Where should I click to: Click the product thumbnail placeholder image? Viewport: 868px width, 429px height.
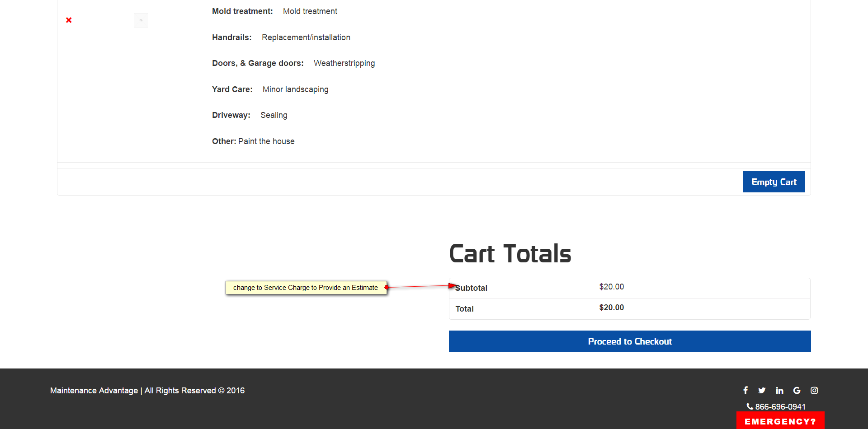[x=141, y=20]
